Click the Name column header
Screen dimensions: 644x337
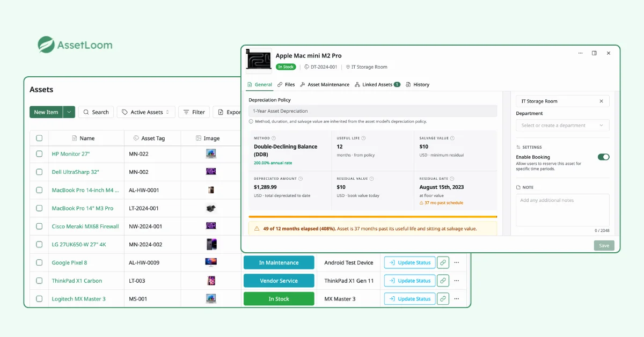tap(83, 138)
